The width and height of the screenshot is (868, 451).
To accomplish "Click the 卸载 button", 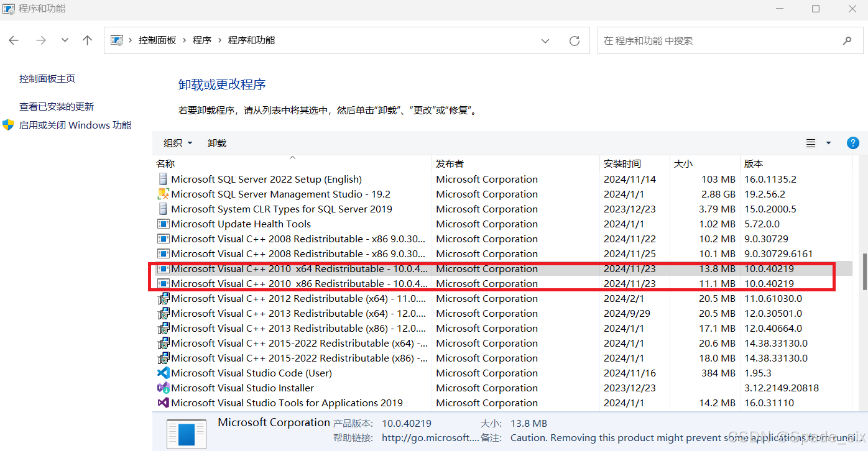I will (216, 142).
